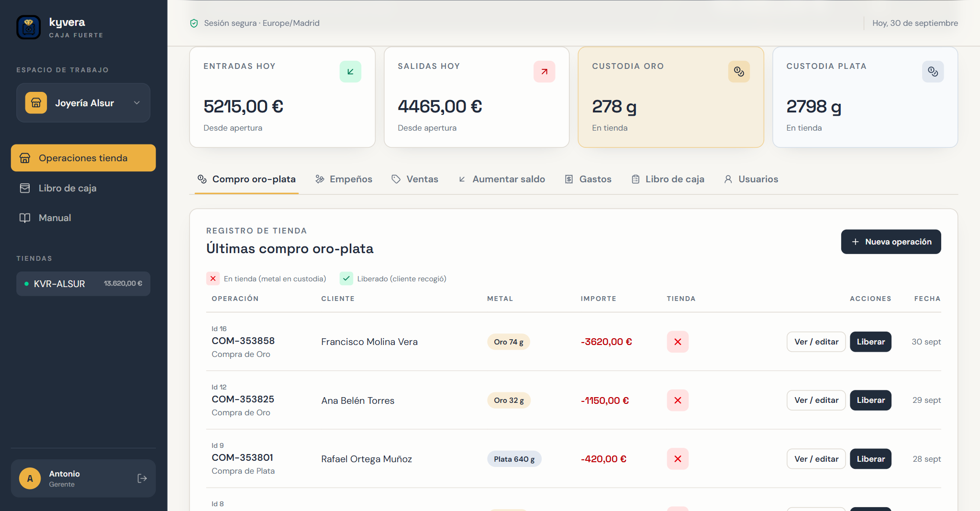The image size is (980, 511).
Task: Click the Oro 32 g metal badge
Action: pos(509,400)
